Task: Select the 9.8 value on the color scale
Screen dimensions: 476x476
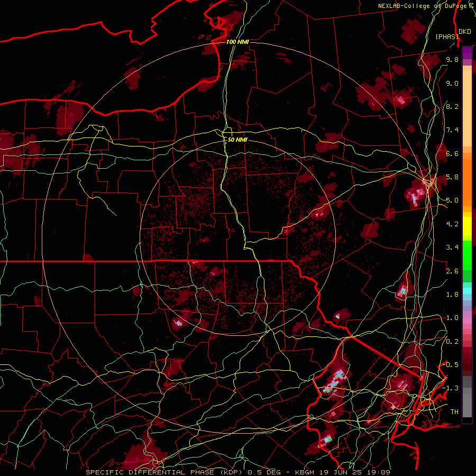Action: (452, 59)
